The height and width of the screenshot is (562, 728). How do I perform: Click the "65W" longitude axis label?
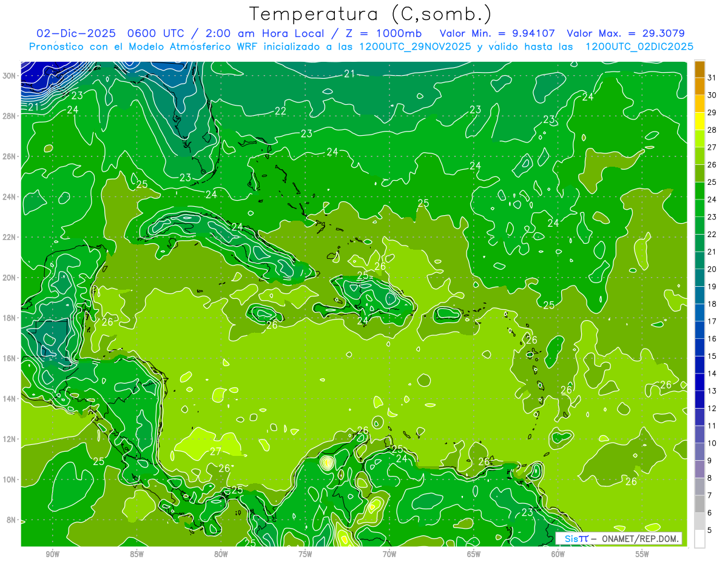474,555
